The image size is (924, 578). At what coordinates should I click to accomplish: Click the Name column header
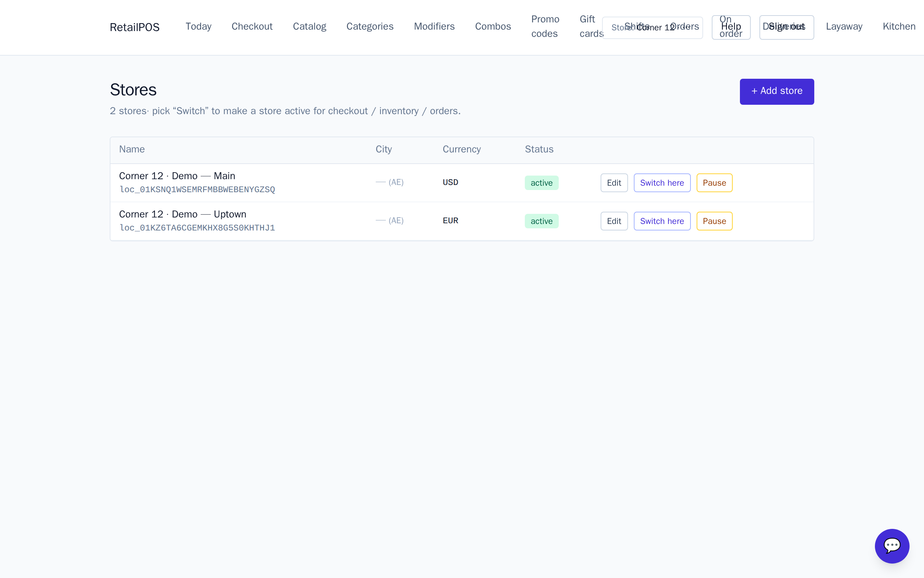(x=132, y=149)
